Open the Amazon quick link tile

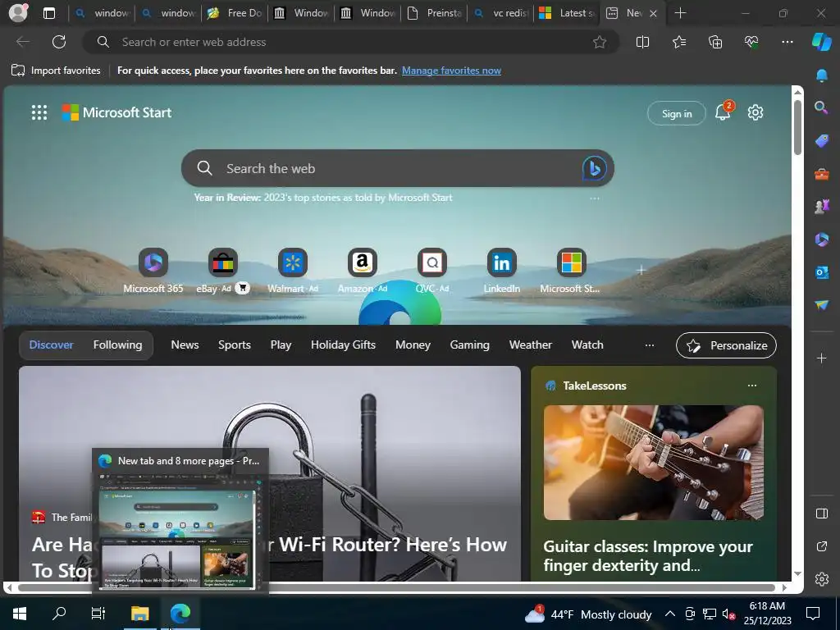pyautogui.click(x=362, y=271)
